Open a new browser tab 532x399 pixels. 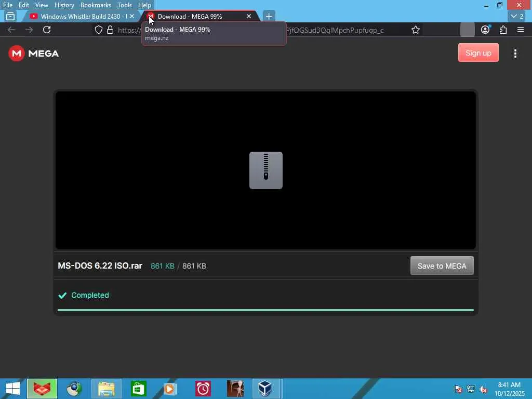pyautogui.click(x=269, y=16)
